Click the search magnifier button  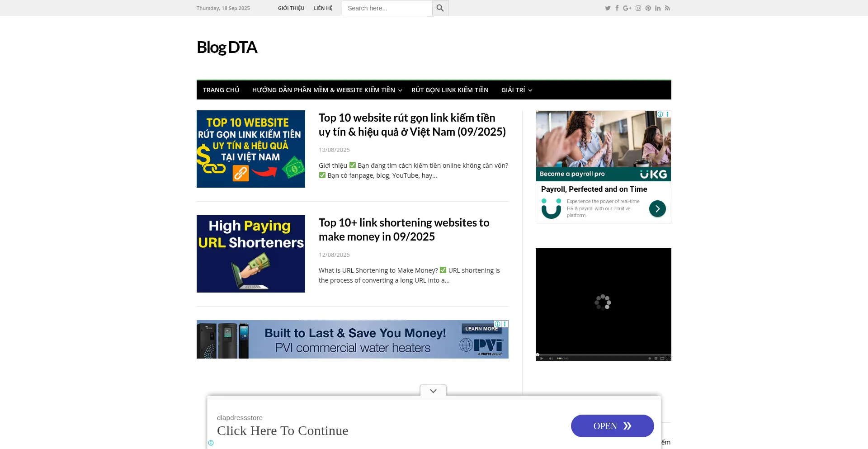[440, 8]
